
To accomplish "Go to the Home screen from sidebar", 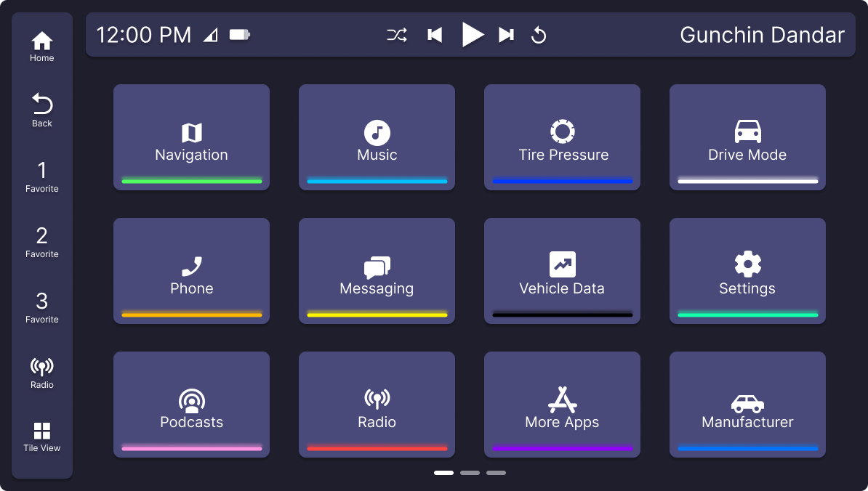I will (42, 46).
